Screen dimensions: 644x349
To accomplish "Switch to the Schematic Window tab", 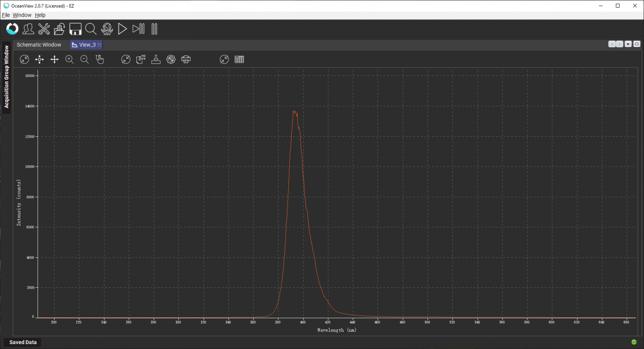I will tap(39, 45).
